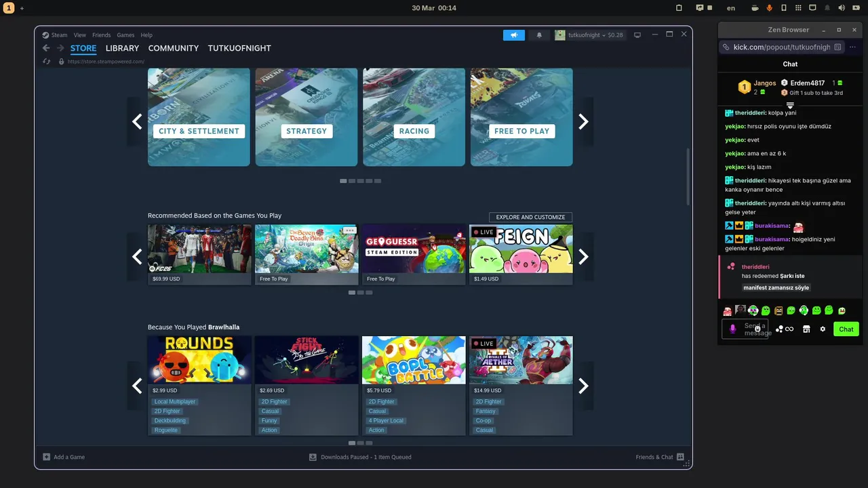Click the battery indicator in top panel
Image resolution: width=868 pixels, height=488 pixels.
coord(856,8)
